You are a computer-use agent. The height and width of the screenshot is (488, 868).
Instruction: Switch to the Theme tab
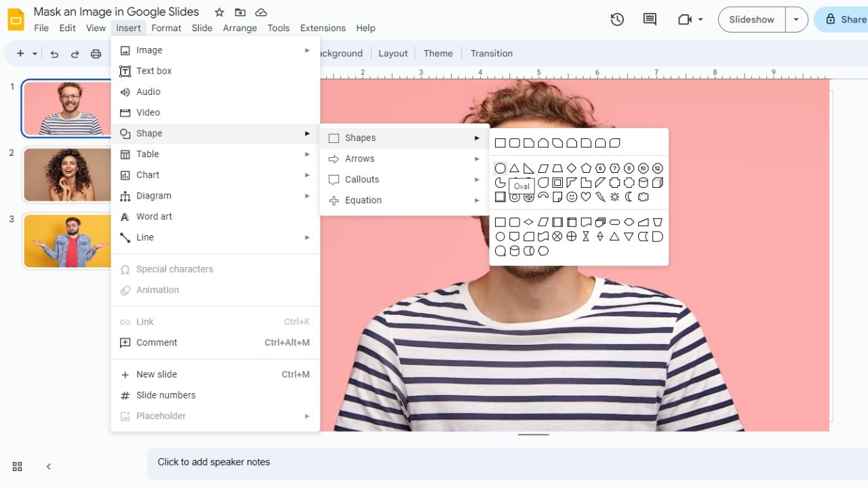click(438, 53)
